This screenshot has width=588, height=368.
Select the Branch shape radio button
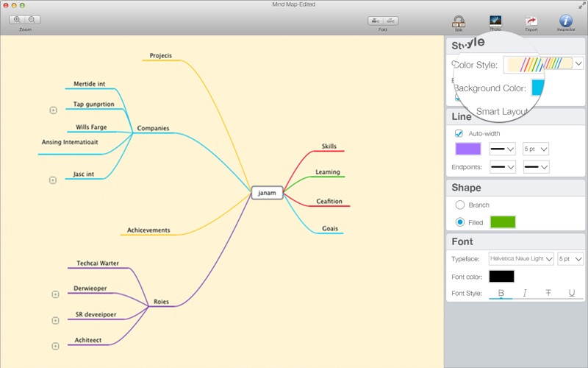[460, 205]
